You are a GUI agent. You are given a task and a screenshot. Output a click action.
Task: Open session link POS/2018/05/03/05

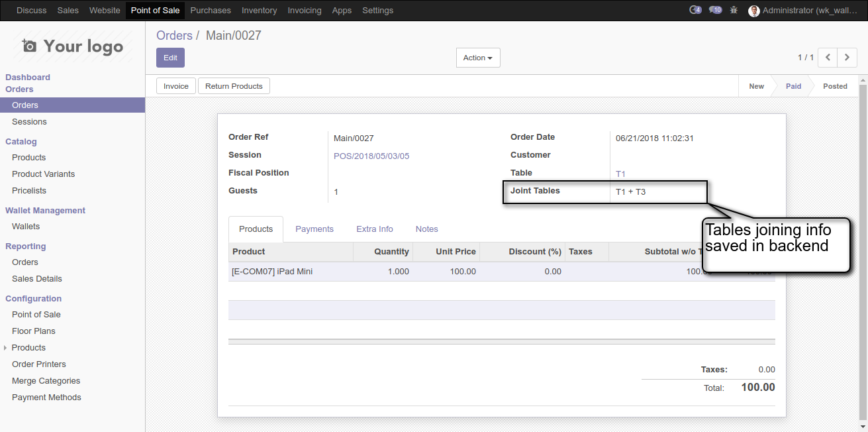pyautogui.click(x=371, y=156)
